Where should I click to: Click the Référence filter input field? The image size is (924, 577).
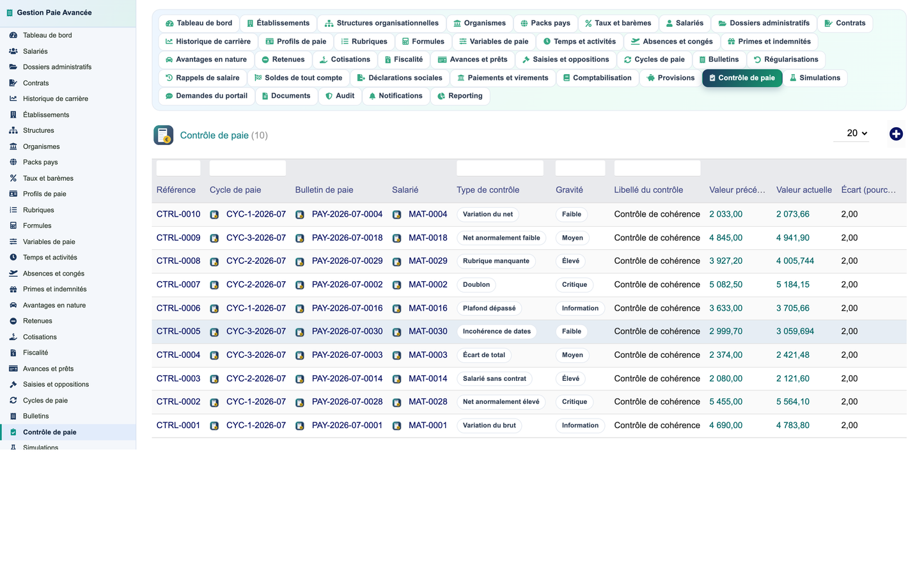tap(178, 168)
